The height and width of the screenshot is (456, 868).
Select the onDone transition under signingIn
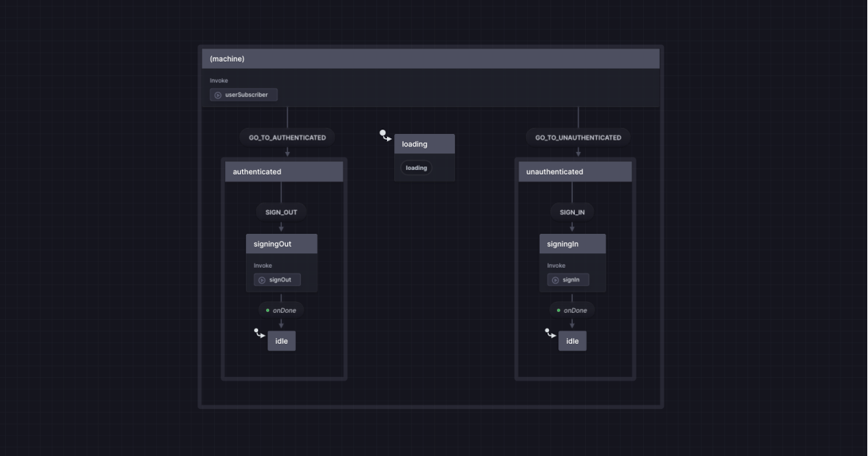(572, 311)
